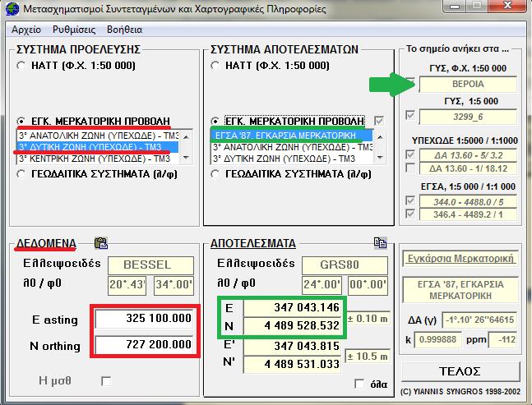The width and height of the screenshot is (532, 405).
Task: Click the ΔΑ (γ) value field
Action: coord(479,320)
